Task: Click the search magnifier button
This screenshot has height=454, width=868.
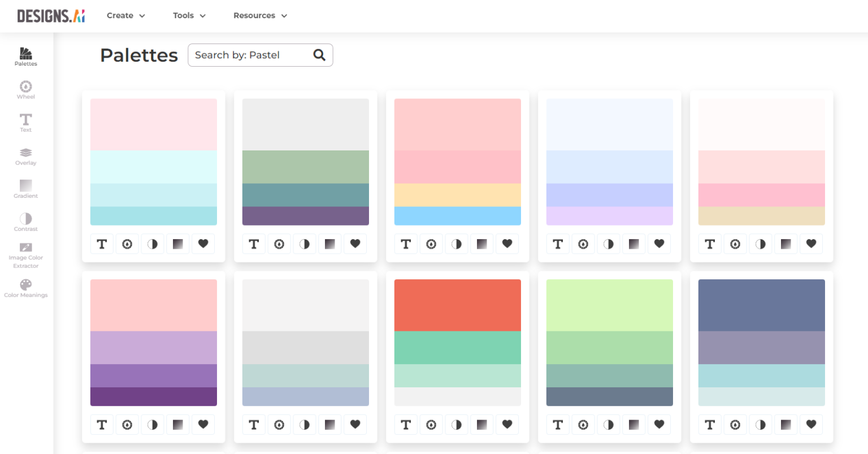Action: [319, 55]
